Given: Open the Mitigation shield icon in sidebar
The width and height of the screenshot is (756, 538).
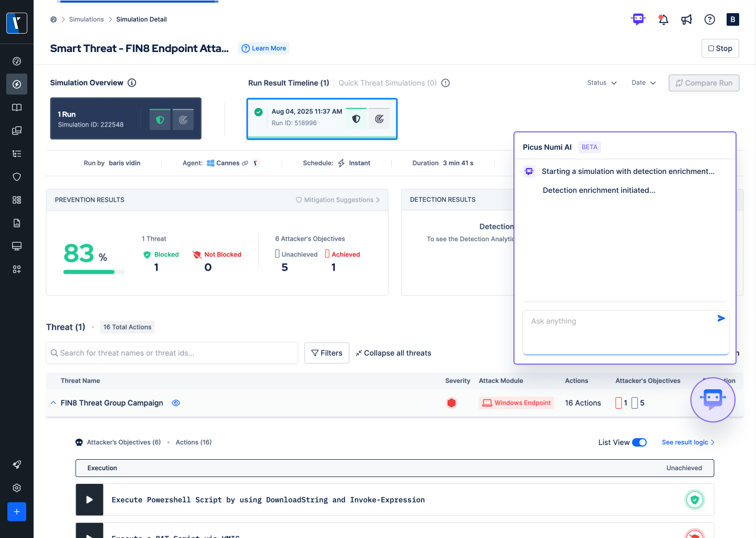Looking at the screenshot, I should (x=16, y=177).
